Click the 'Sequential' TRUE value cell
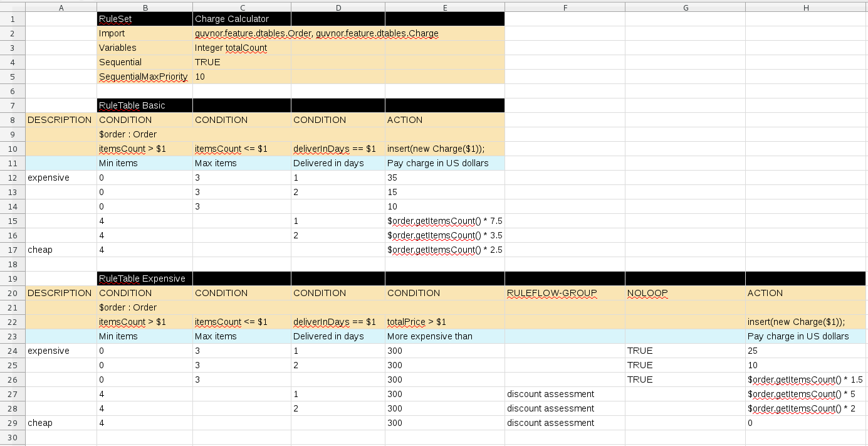 (x=207, y=62)
